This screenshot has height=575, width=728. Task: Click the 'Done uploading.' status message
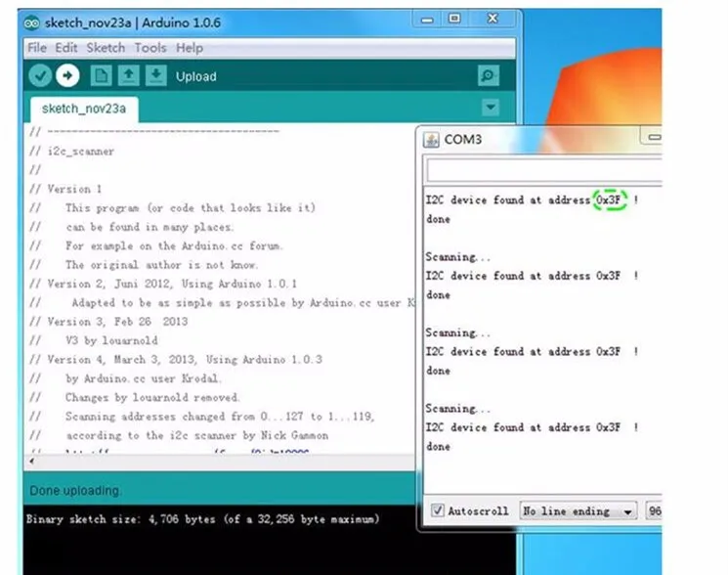coord(74,491)
